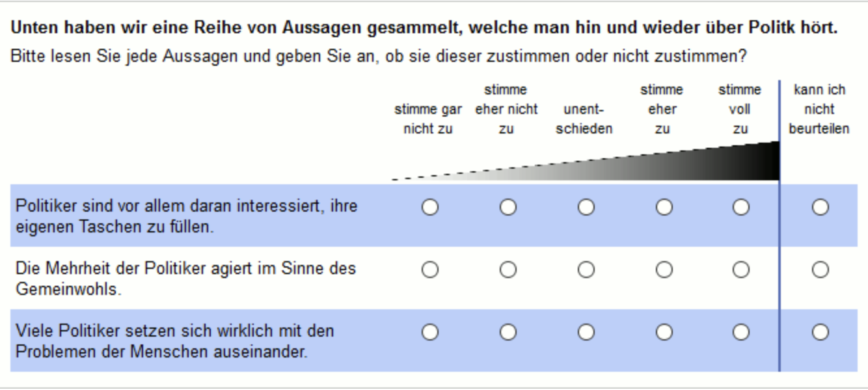868x390 pixels.
Task: Click the statement text about Gemeinwohl
Action: tap(186, 279)
